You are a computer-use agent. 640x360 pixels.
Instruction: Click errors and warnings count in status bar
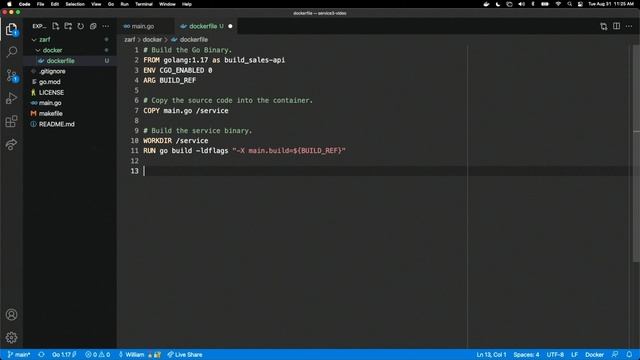[x=98, y=355]
